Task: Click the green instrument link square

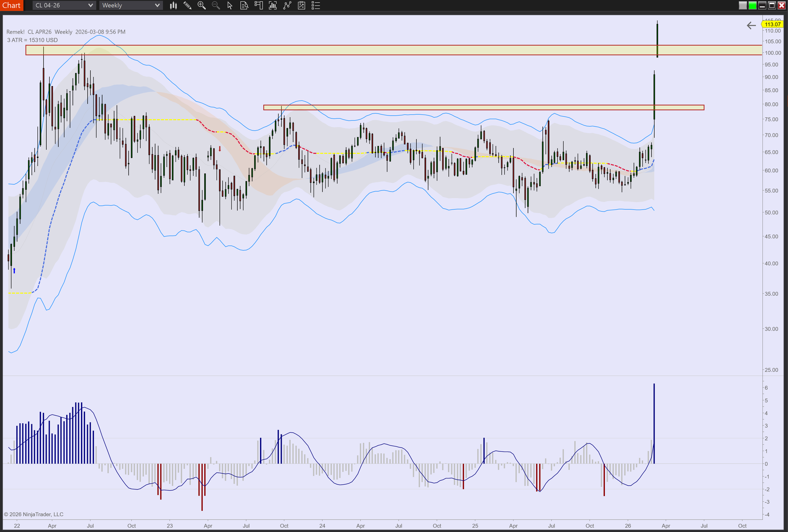Action: pyautogui.click(x=752, y=5)
